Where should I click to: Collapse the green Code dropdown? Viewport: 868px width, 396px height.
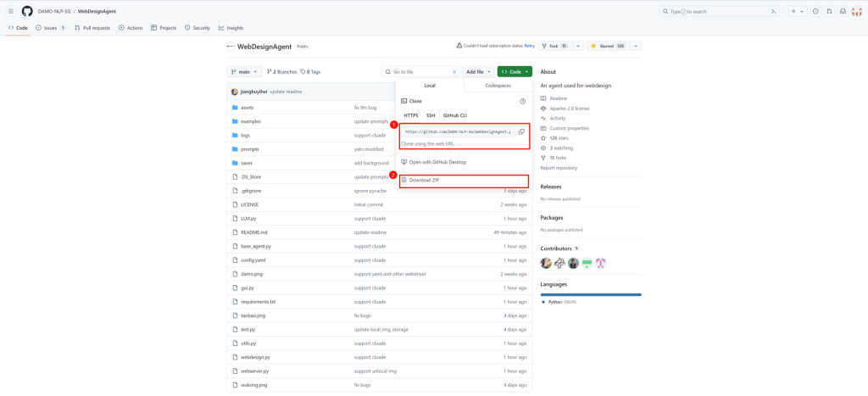point(515,72)
